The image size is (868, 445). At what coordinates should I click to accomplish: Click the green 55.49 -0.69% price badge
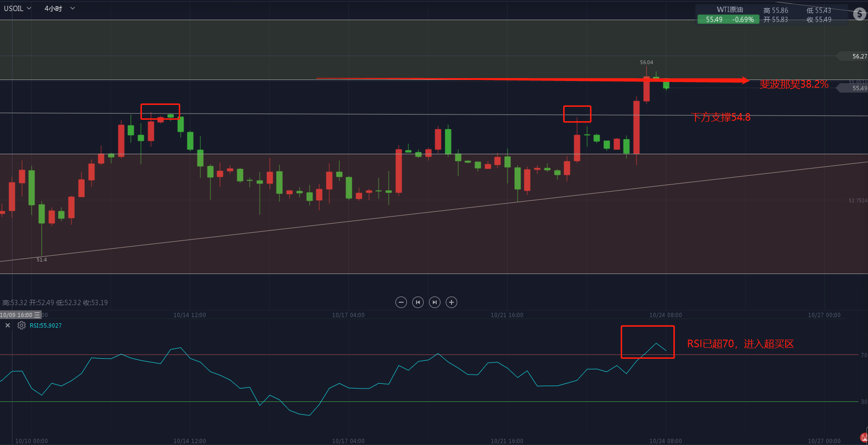[x=729, y=20]
